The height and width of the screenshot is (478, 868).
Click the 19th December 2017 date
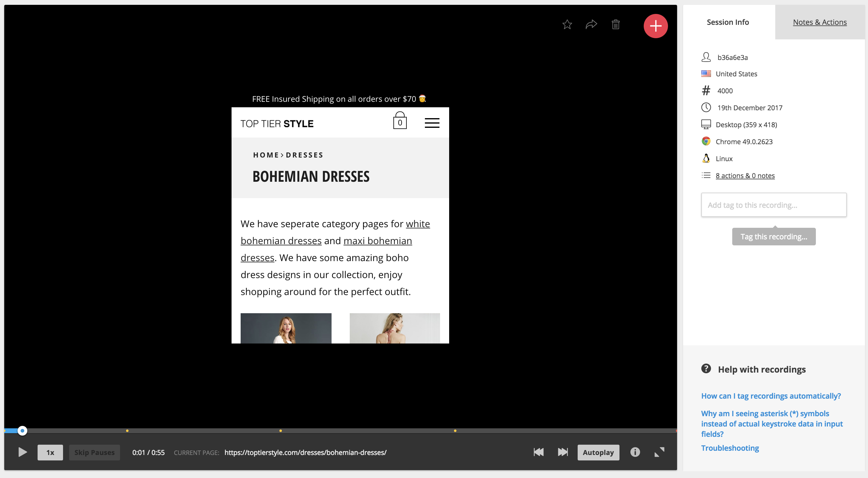[750, 108]
